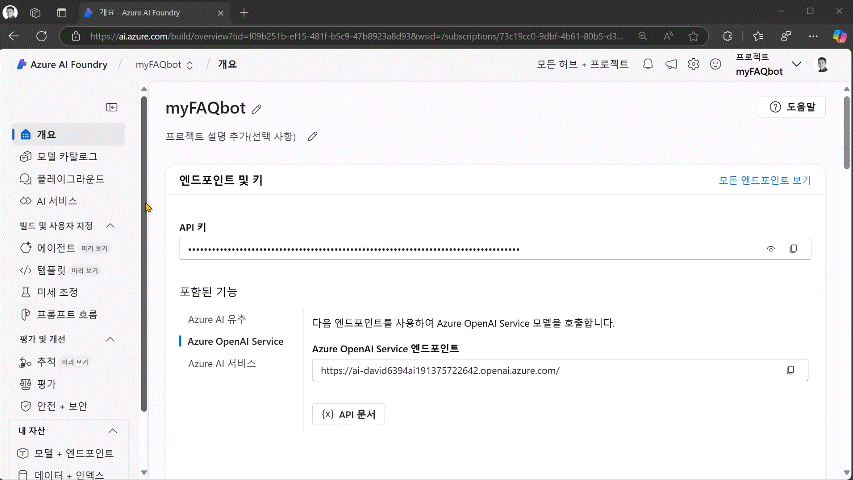
Task: Collapse the left navigation panel icon
Action: point(112,107)
